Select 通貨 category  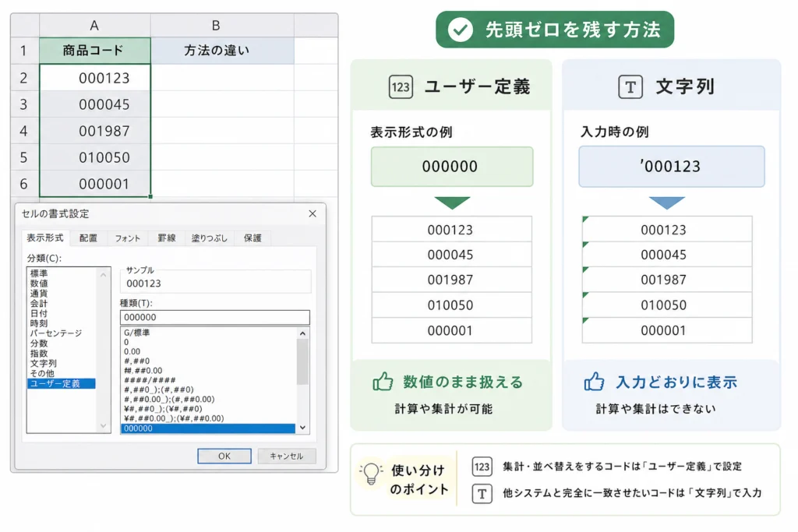pyautogui.click(x=39, y=294)
